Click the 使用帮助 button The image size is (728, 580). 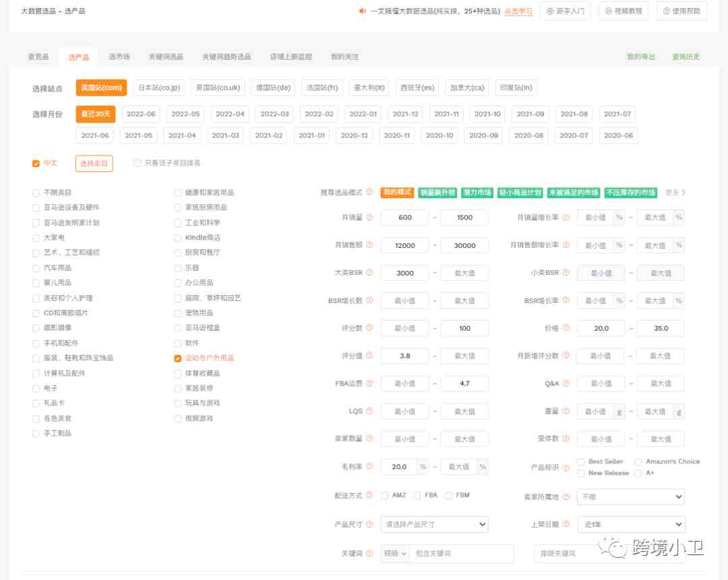point(681,11)
